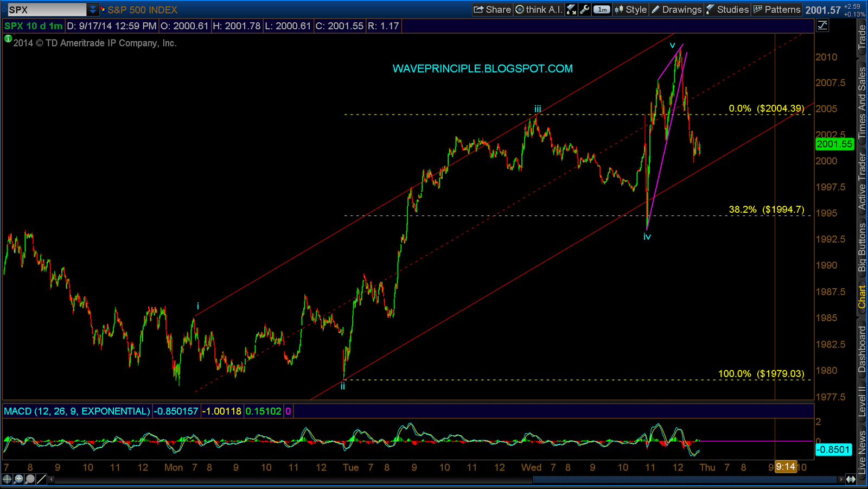Open chart settings wrench icon
The image size is (868, 489).
(585, 9)
